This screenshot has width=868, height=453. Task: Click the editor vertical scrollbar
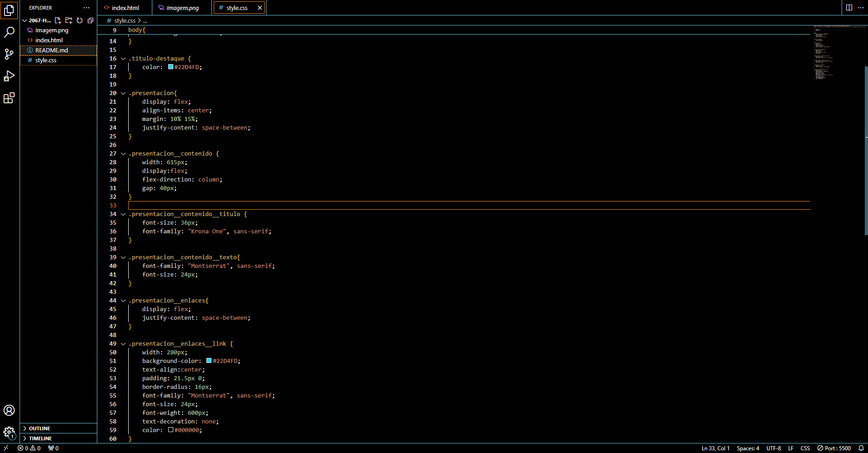point(866,151)
